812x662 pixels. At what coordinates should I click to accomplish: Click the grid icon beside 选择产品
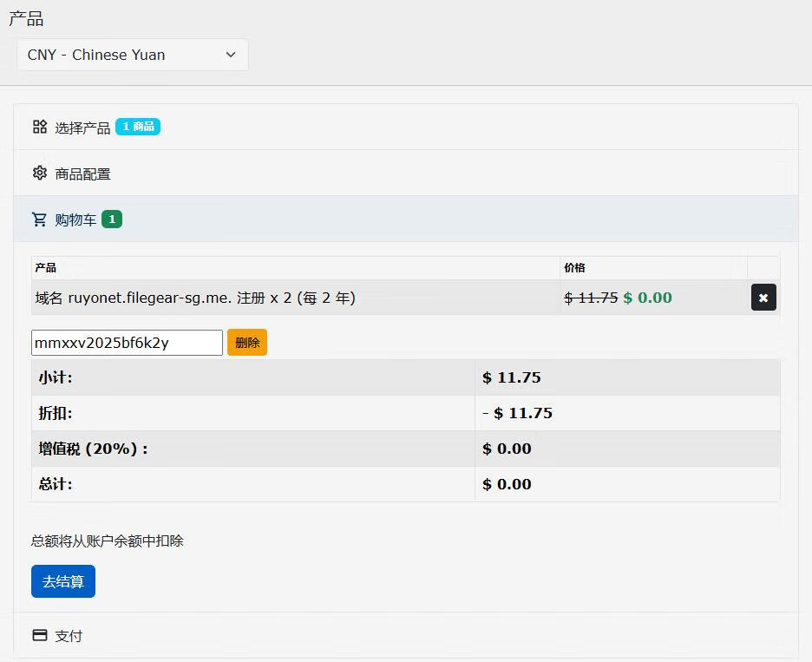pos(40,127)
